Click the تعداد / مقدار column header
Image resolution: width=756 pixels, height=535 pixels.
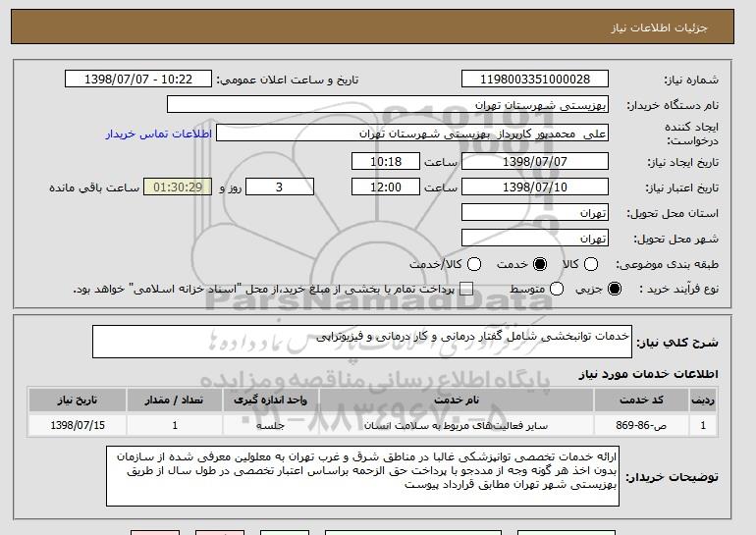point(174,401)
